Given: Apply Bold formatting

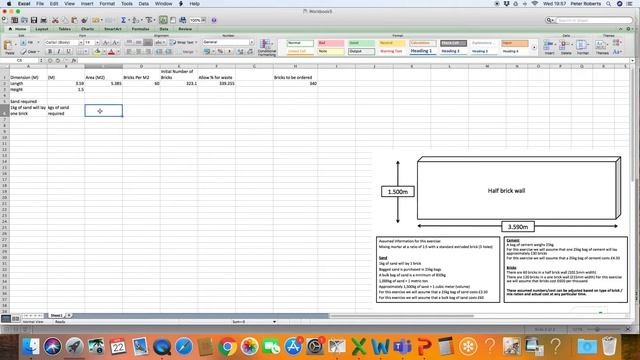Looking at the screenshot, I should 50,51.
